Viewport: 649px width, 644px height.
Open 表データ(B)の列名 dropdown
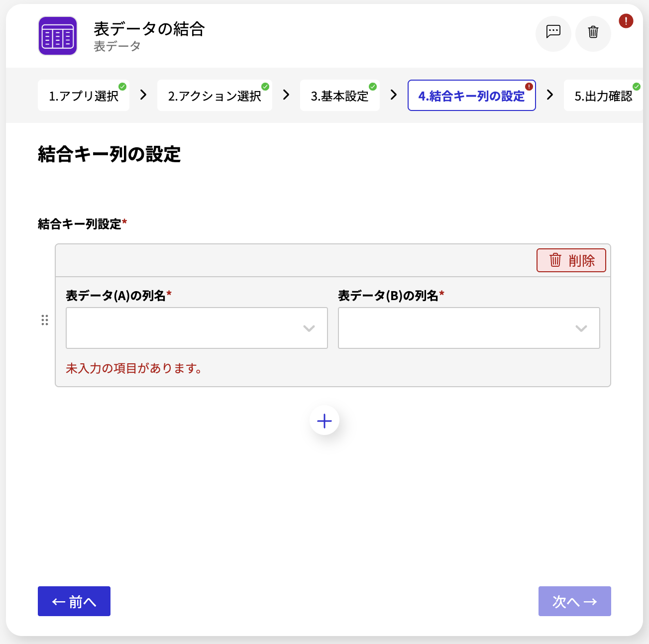(x=469, y=328)
